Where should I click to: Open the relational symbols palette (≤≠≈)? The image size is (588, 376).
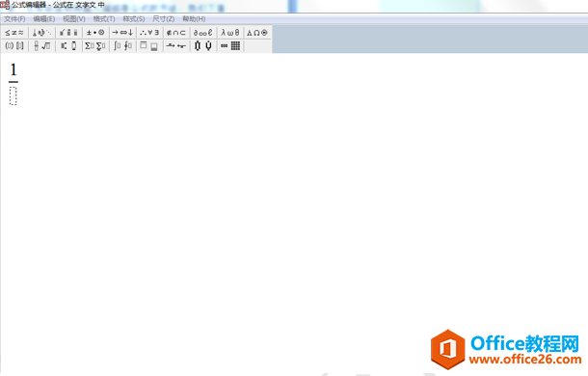(x=14, y=33)
